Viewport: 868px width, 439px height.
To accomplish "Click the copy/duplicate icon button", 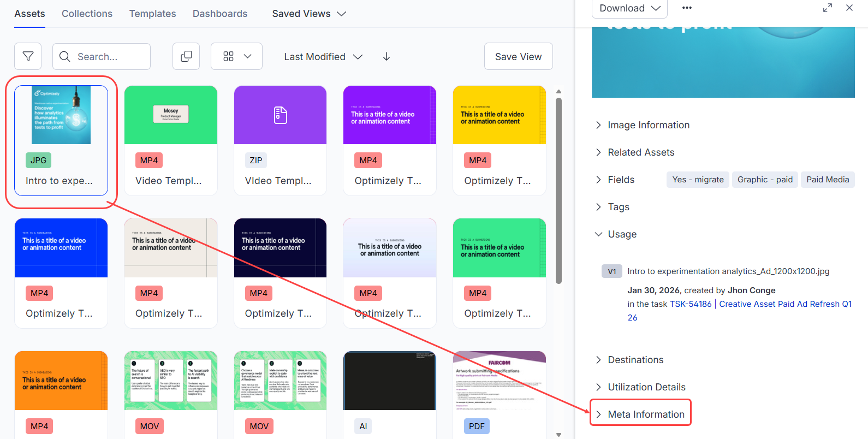I will click(x=186, y=56).
